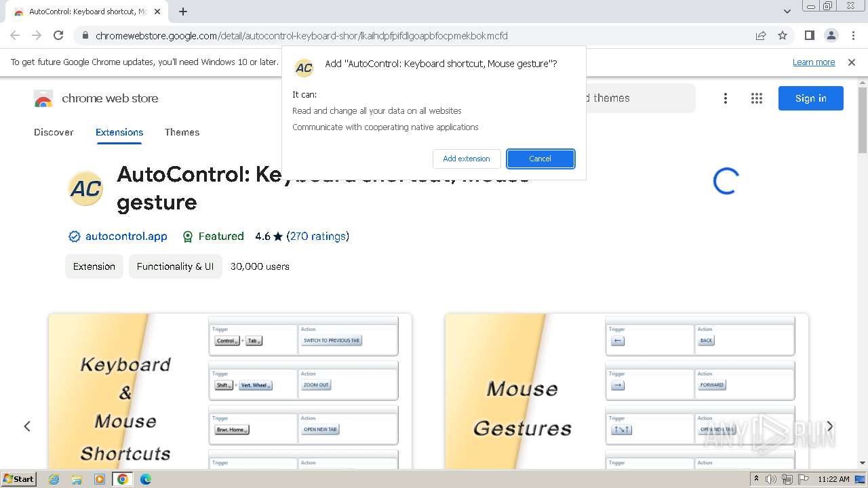Expand the tab search chevron

coord(787,12)
